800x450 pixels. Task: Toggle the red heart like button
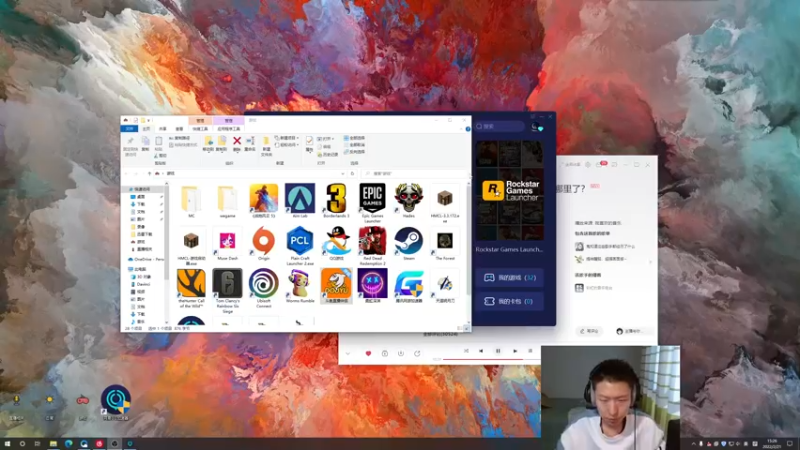click(x=368, y=353)
